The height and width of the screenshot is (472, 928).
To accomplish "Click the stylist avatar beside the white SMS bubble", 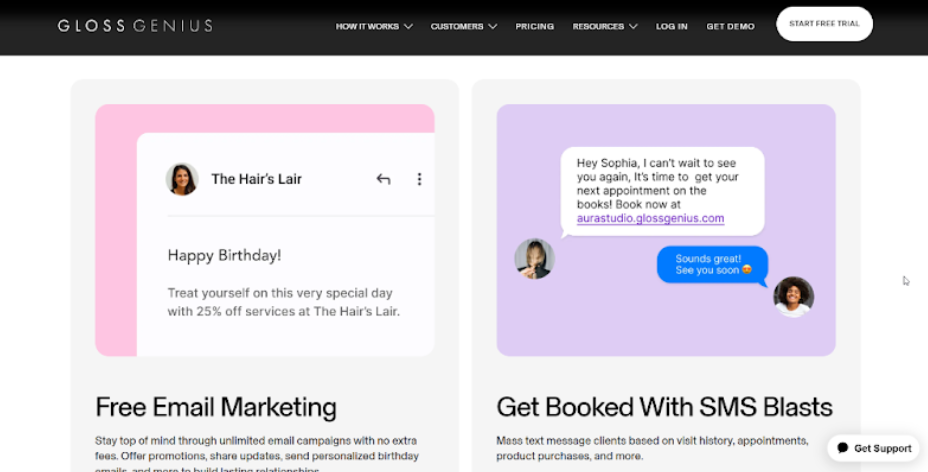I will (x=534, y=258).
